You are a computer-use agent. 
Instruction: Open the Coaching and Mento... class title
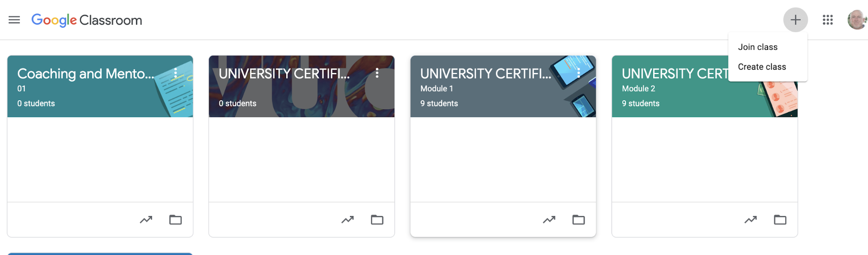[x=86, y=74]
